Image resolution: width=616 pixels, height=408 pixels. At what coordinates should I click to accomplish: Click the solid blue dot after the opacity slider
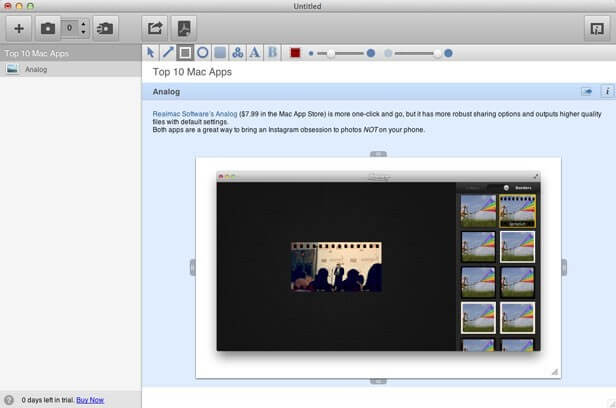click(x=448, y=53)
